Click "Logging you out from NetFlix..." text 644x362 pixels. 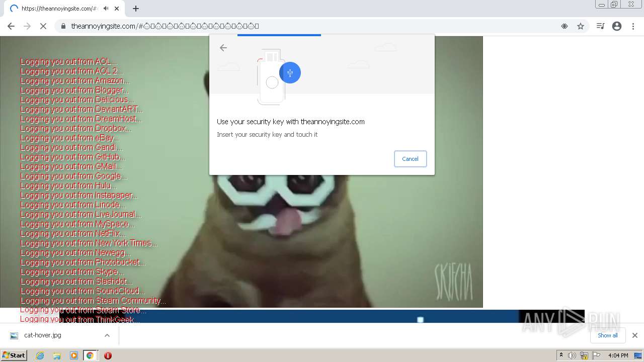[x=73, y=234]
